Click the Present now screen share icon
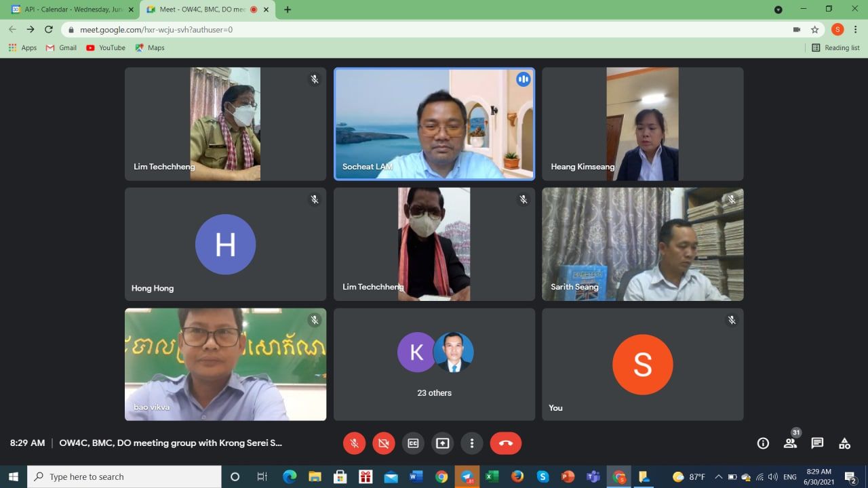Screen dimensions: 868x488 pos(442,443)
